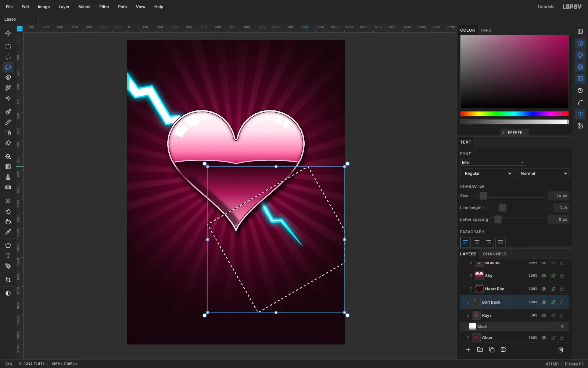Remove the Rays layer mask
This screenshot has height=368, width=588.
click(x=562, y=326)
